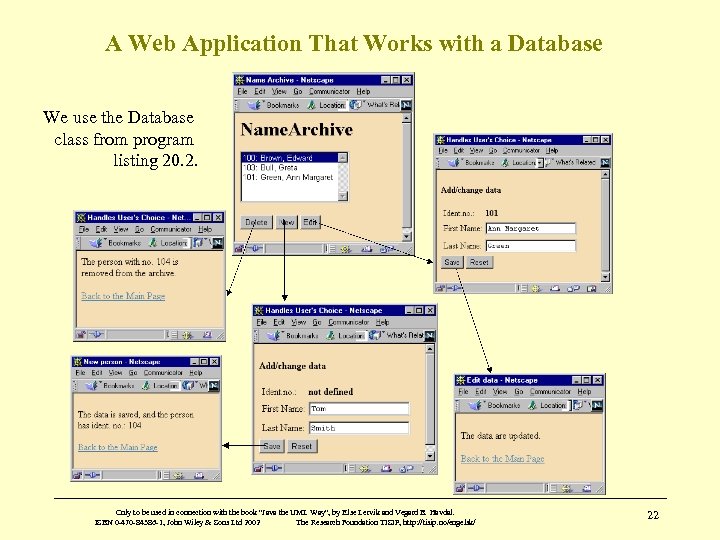Click Bookmarks icon in 'not defined' window toolbar
The width and height of the screenshot is (720, 540).
coord(274,336)
